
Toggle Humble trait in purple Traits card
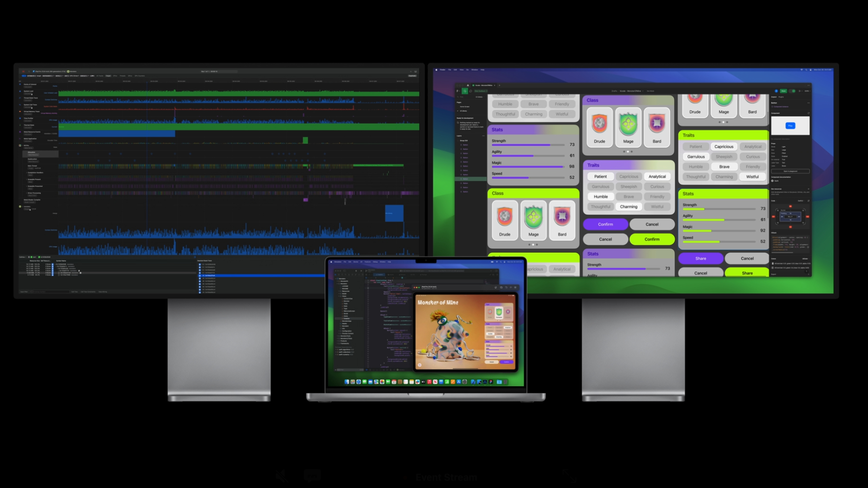[x=600, y=196]
